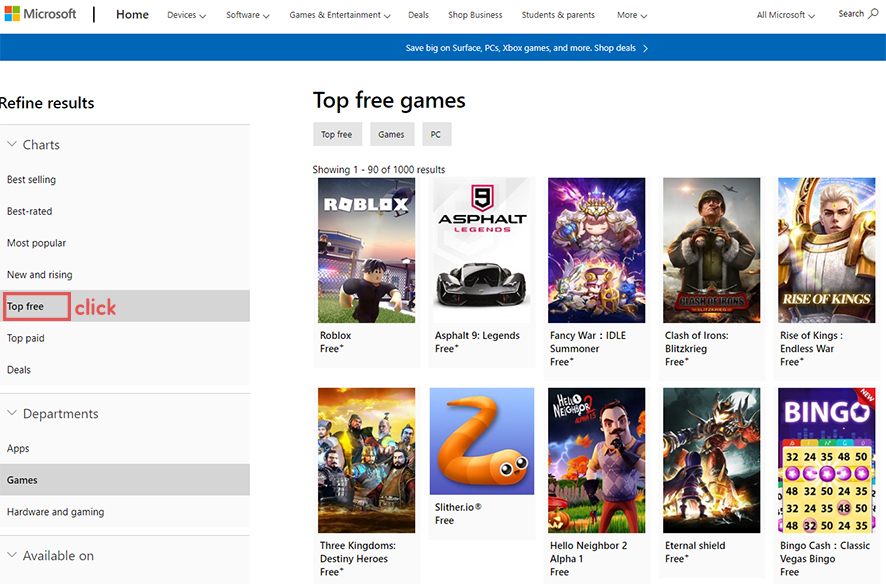Open the Slither.io snake icon
The width and height of the screenshot is (886, 584).
(x=481, y=441)
